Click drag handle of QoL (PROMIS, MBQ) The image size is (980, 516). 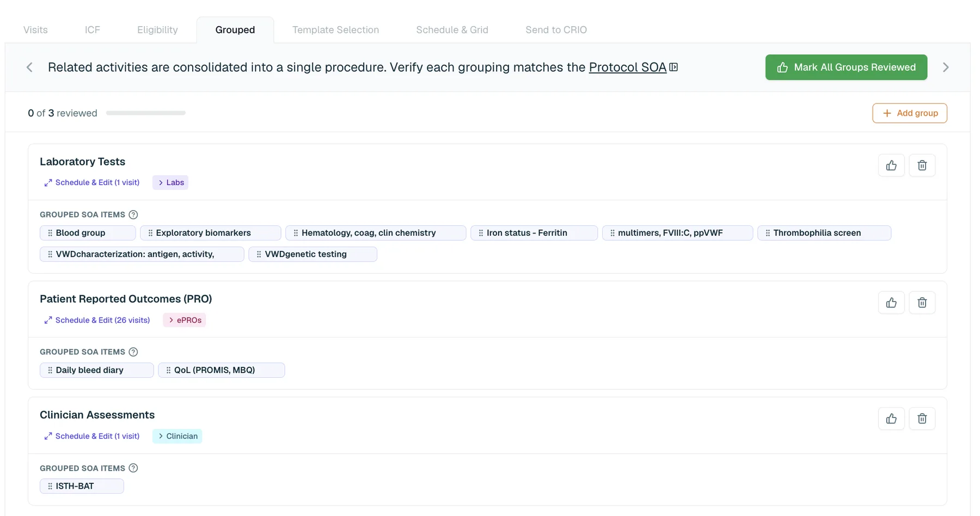tap(168, 370)
